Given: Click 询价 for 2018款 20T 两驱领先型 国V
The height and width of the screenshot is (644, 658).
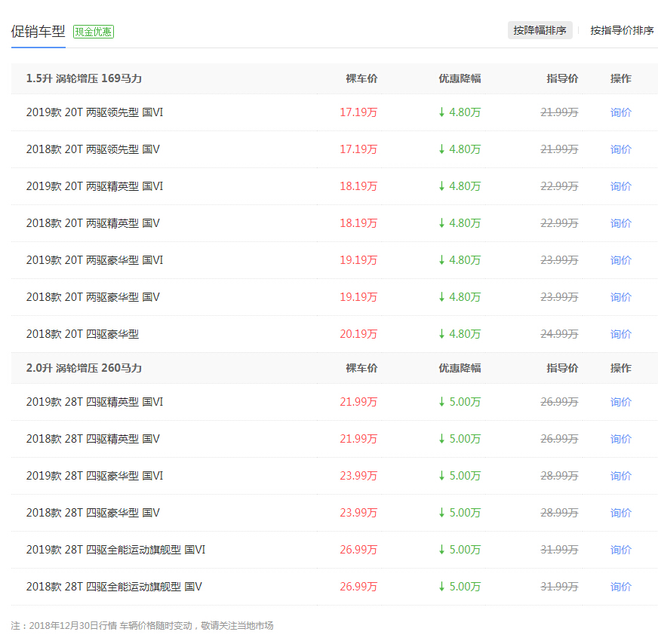Looking at the screenshot, I should point(621,149).
